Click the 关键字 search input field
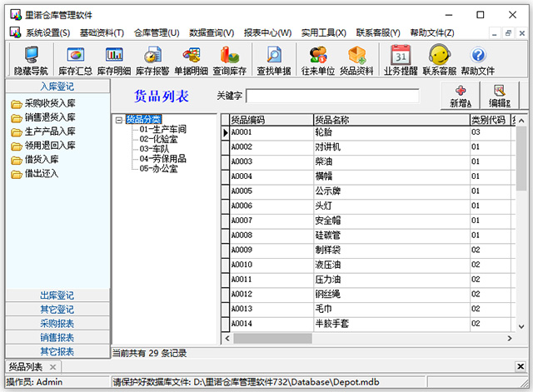Viewport: 533px width, 392px height. (x=332, y=97)
